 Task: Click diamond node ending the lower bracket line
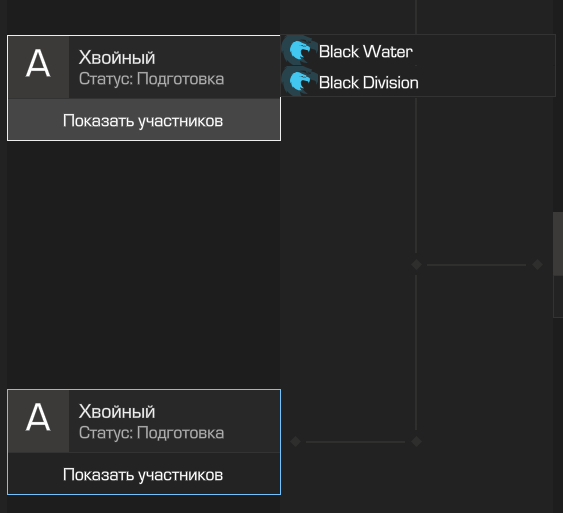[x=416, y=441]
